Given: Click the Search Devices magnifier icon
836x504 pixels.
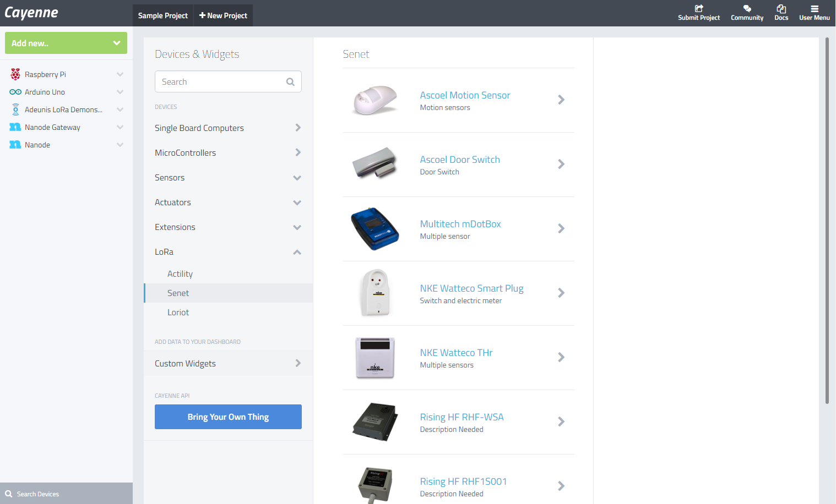Looking at the screenshot, I should click(9, 494).
